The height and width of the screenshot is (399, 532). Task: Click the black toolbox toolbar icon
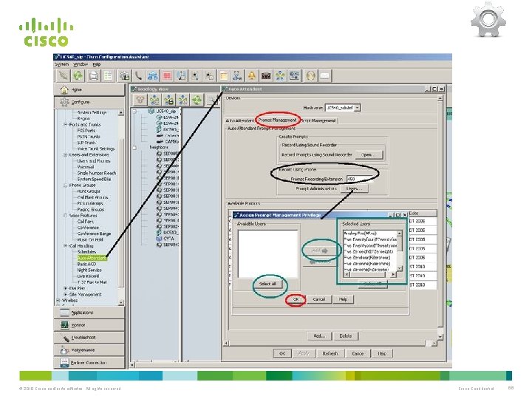point(266,75)
